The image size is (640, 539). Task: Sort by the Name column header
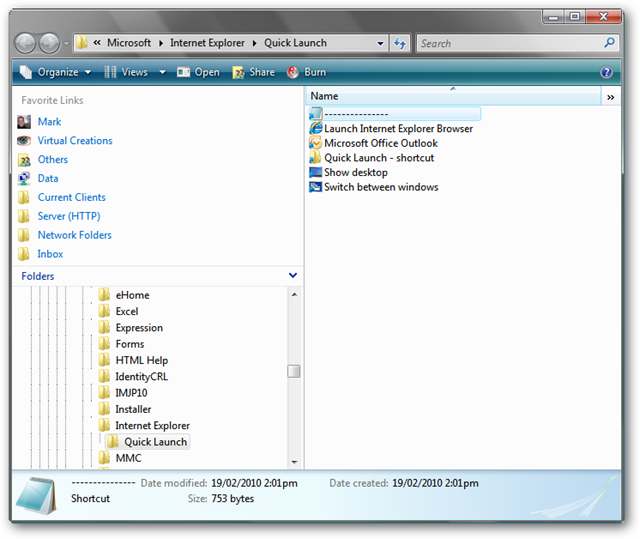(x=453, y=96)
